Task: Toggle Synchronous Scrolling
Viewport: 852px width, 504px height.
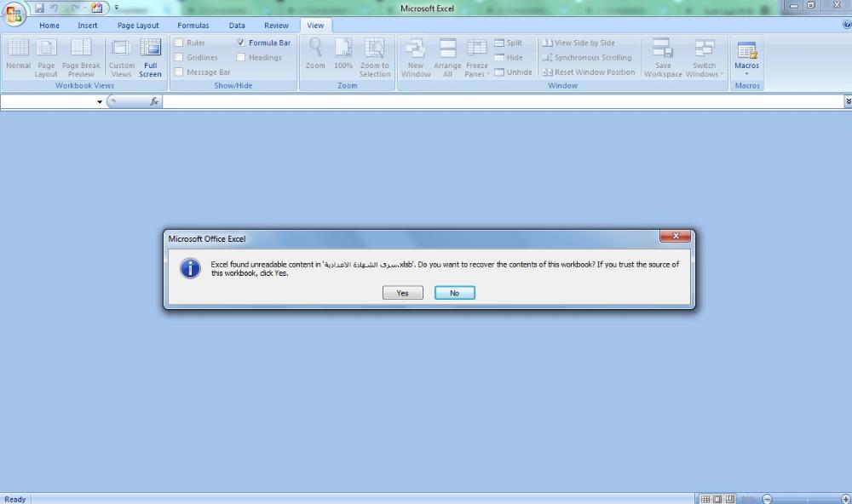Action: 587,58
